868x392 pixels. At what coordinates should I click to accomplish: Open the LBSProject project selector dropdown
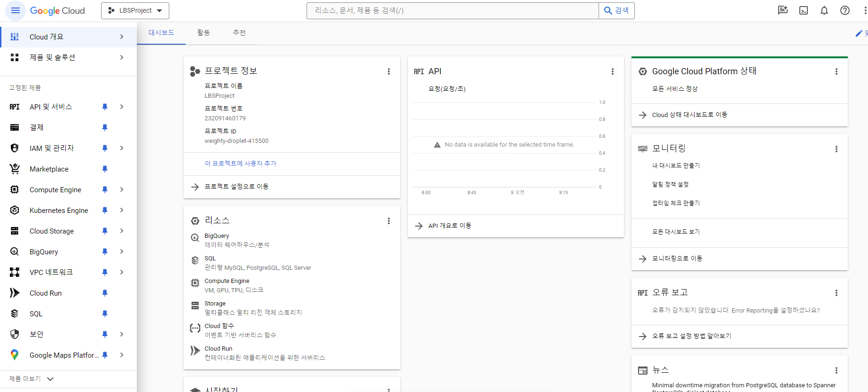pyautogui.click(x=135, y=10)
